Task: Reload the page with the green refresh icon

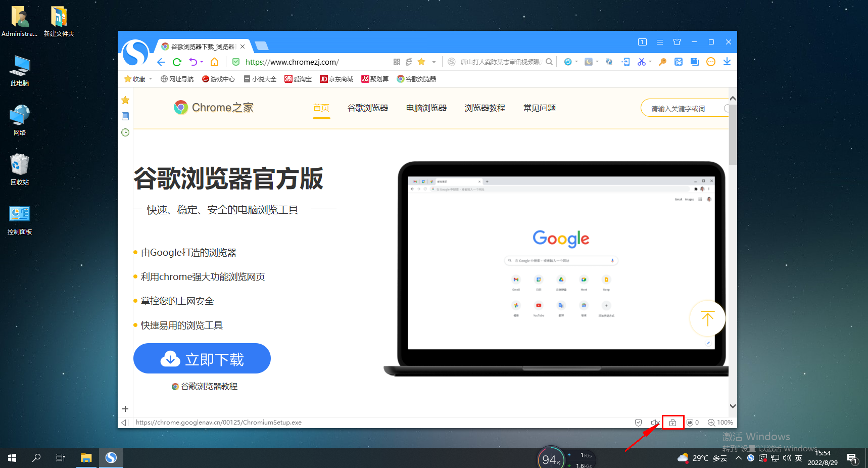Action: [x=177, y=62]
